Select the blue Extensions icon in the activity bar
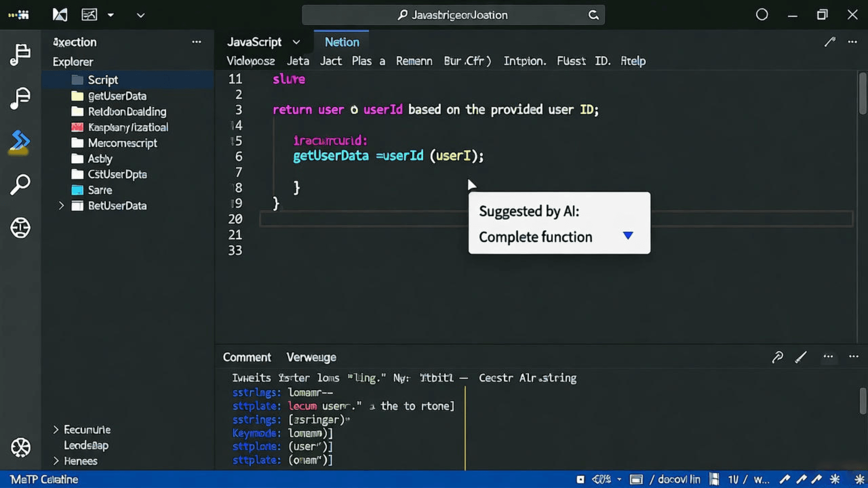868x488 pixels. (20, 142)
